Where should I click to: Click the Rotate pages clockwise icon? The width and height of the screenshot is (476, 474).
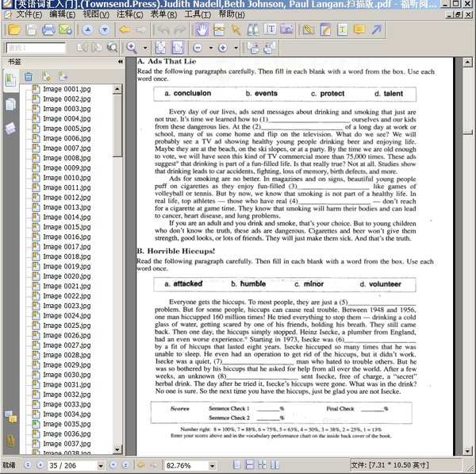[x=253, y=48]
